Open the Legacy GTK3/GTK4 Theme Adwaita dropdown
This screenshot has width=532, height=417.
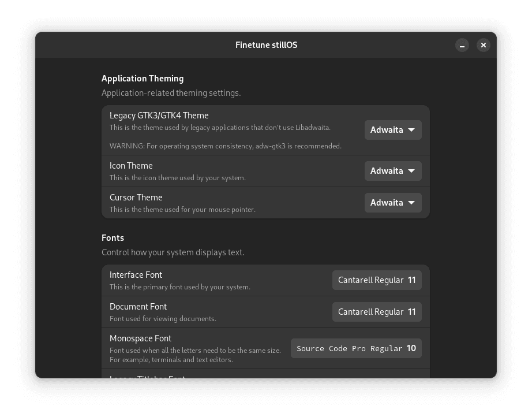point(393,130)
